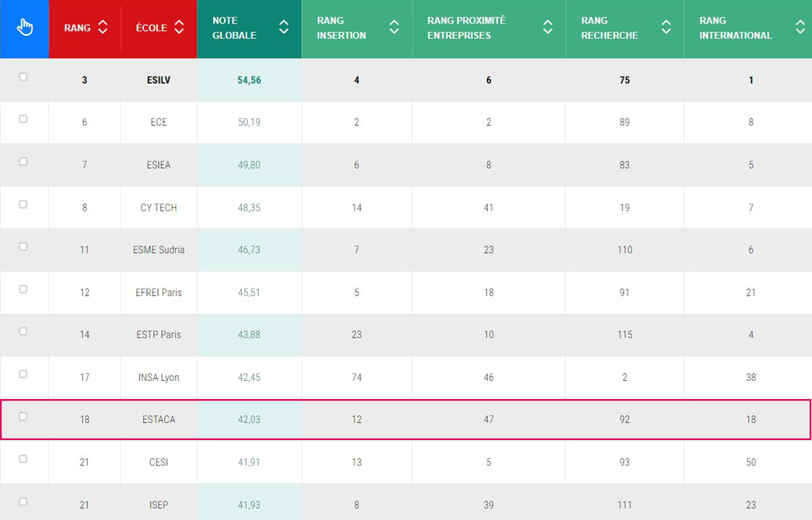Check the ESME Sudria row checkbox
This screenshot has height=520, width=812.
23,247
